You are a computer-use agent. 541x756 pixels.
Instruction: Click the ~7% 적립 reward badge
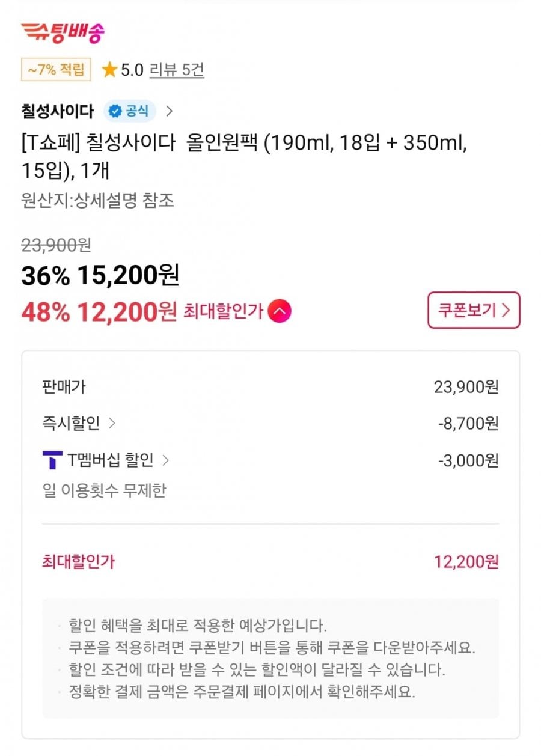56,70
